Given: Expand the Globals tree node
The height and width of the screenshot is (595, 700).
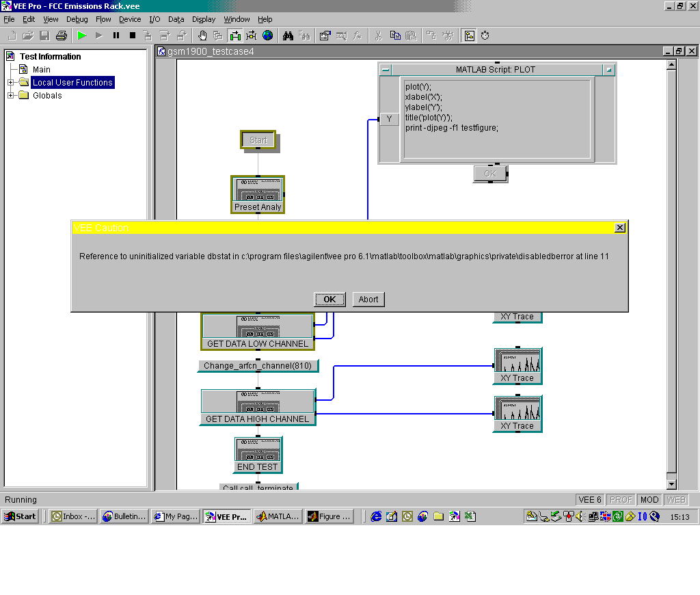Looking at the screenshot, I should (x=11, y=96).
